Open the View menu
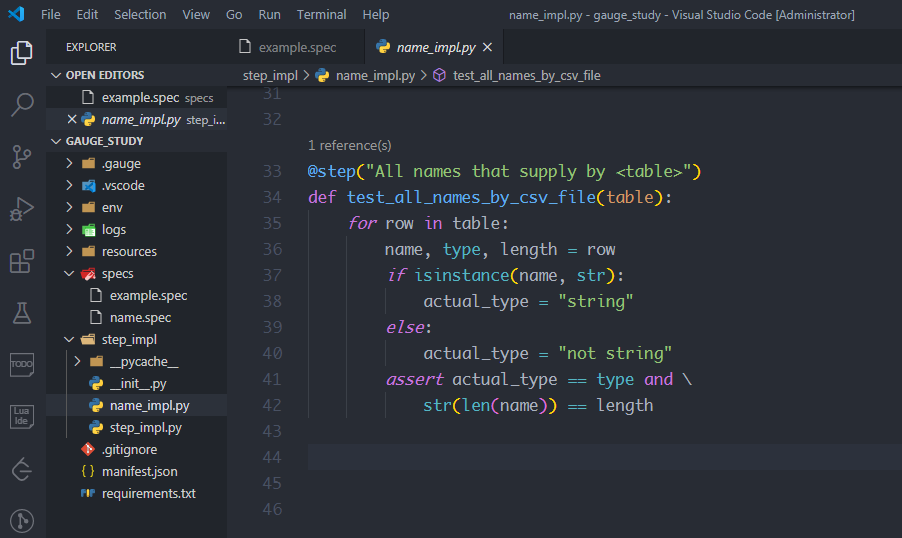The height and width of the screenshot is (538, 902). click(x=196, y=14)
